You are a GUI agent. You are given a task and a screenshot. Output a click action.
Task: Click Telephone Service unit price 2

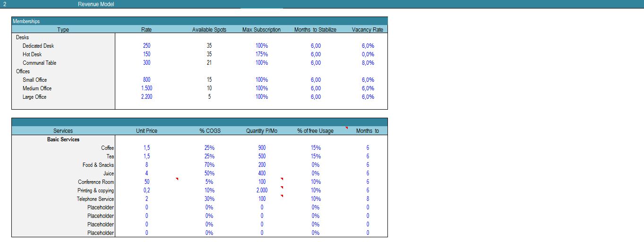click(146, 199)
